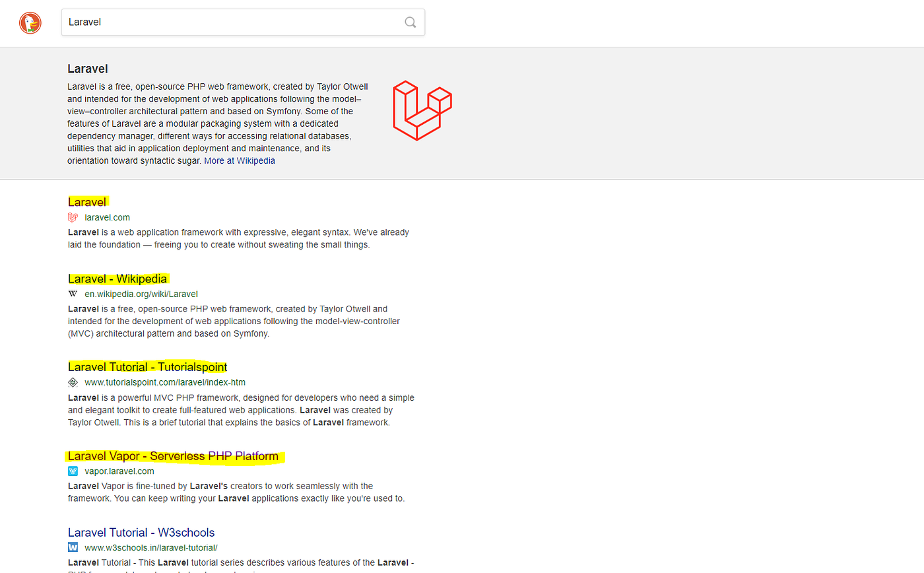The width and height of the screenshot is (924, 573).
Task: Open the Laravel result title
Action: [87, 201]
